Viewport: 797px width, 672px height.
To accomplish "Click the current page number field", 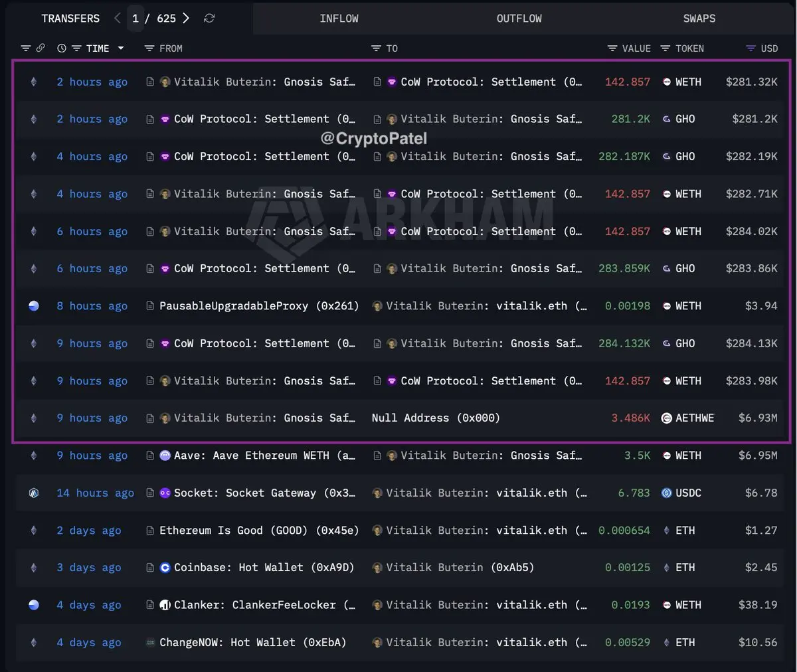I will point(135,19).
